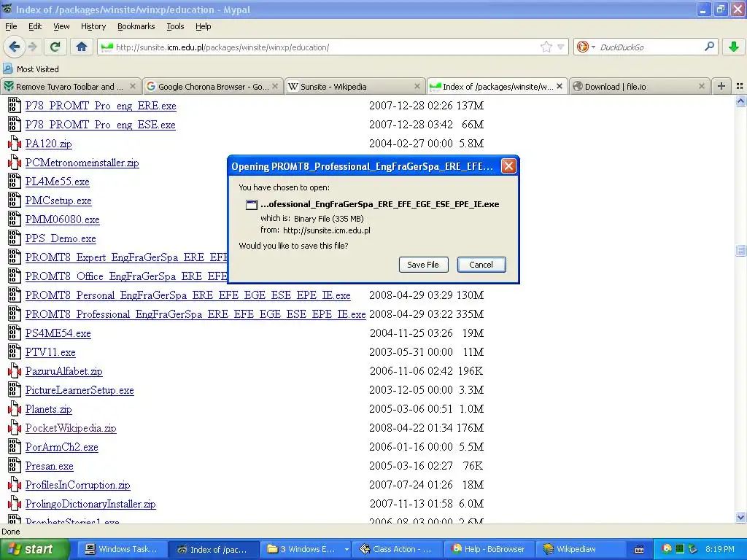Close the Download | file.io tab
747x560 pixels.
pyautogui.click(x=701, y=86)
